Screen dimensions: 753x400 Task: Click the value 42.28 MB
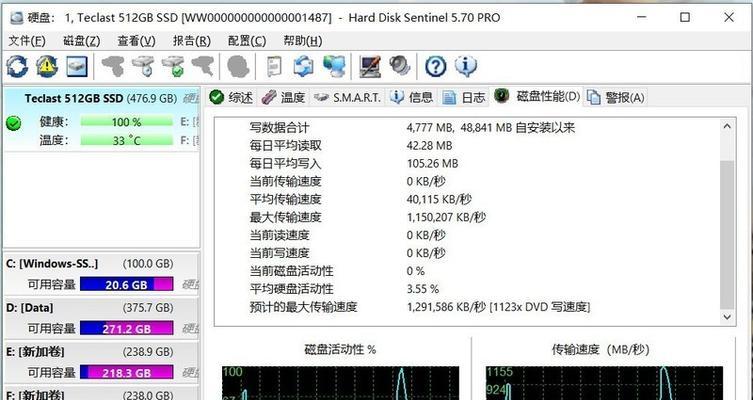click(429, 145)
